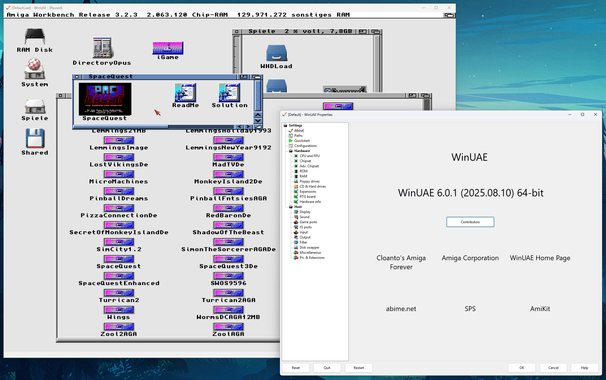Select the PinballDreams drawer icon
This screenshot has height=380, width=606.
click(119, 191)
